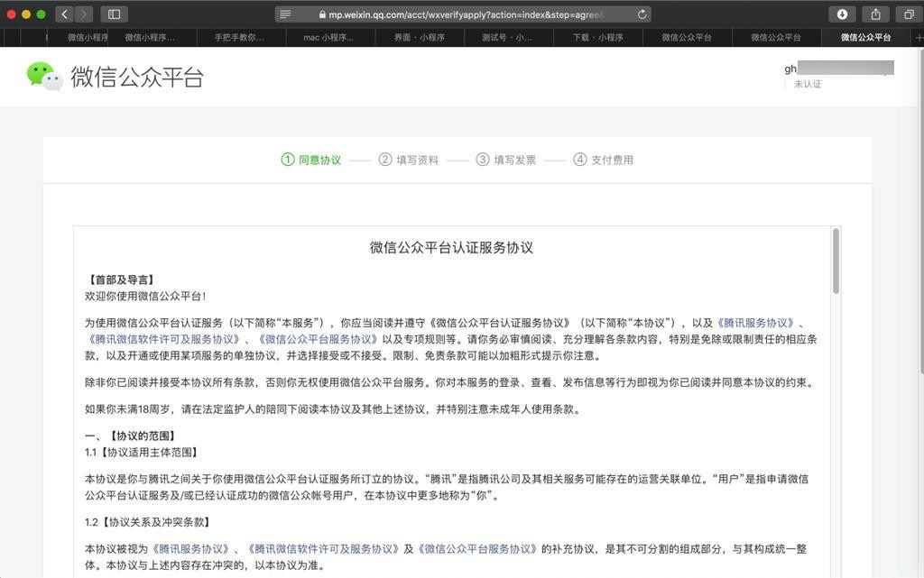Viewport: 924px width, 578px height.
Task: Click the heading 1.2【协议关系及冲突条款】
Action: click(149, 522)
